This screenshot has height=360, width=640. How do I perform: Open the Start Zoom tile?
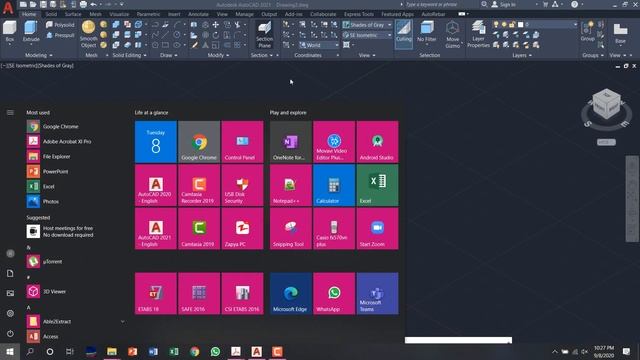pyautogui.click(x=378, y=229)
